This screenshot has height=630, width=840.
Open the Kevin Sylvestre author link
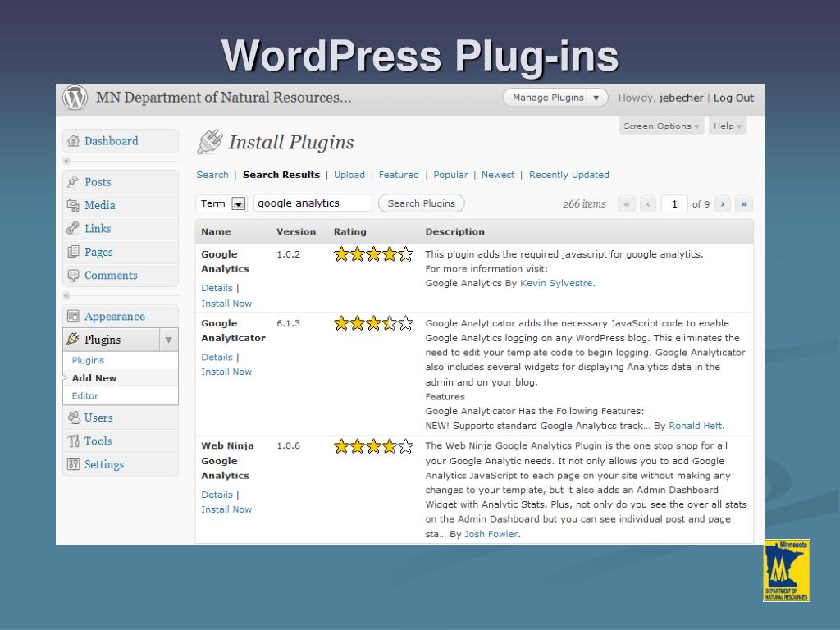pyautogui.click(x=556, y=283)
